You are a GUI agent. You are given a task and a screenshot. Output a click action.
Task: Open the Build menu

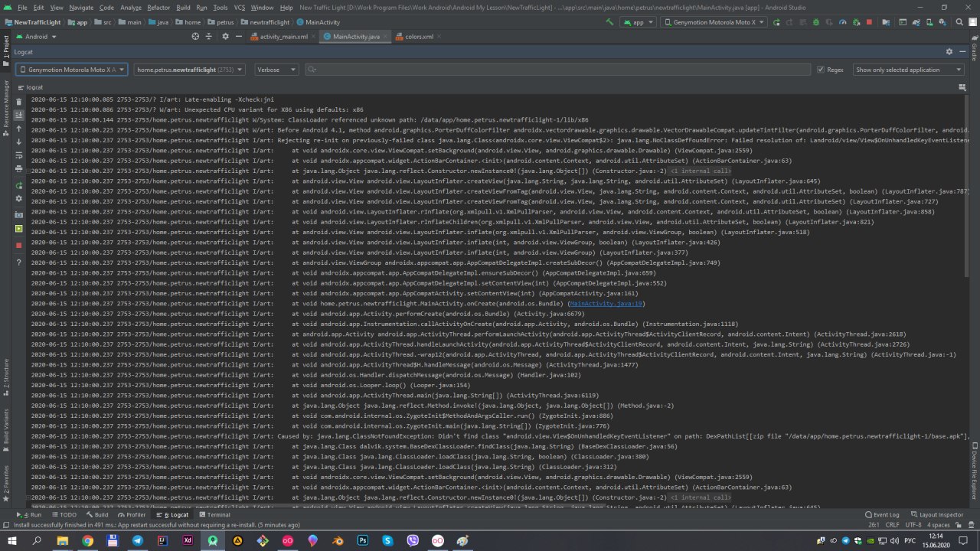[183, 7]
